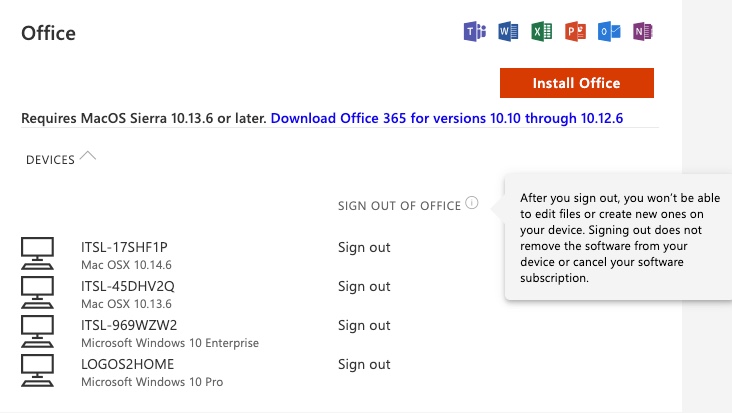Click the computer icon for LOGOS2HOME
The height and width of the screenshot is (413, 732).
[x=37, y=371]
